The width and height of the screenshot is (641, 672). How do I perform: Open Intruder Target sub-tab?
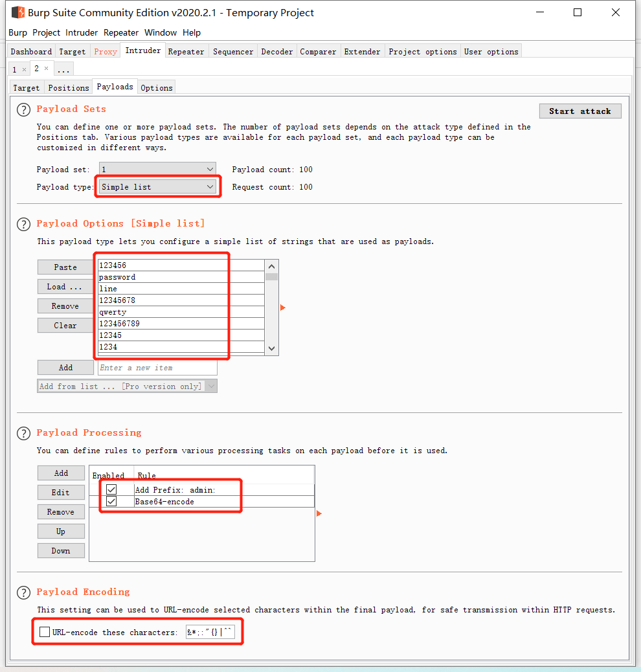(x=26, y=87)
